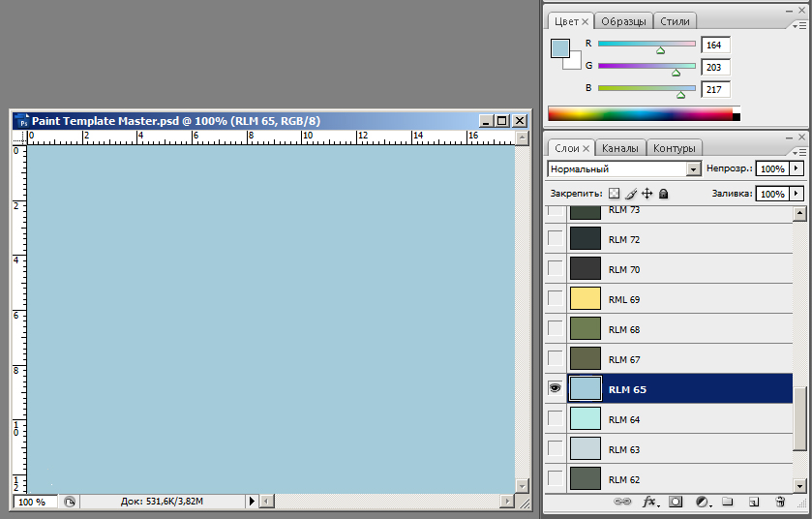
Task: Collapse the Color panel group
Action: point(789,11)
